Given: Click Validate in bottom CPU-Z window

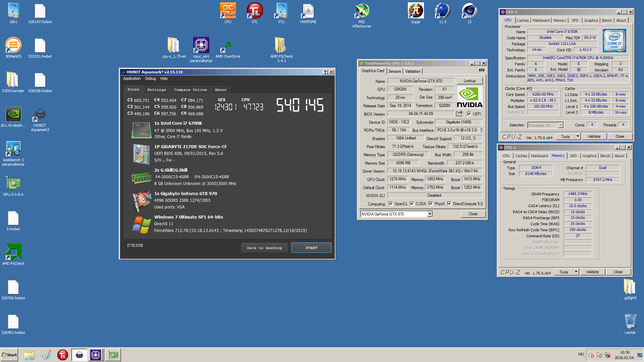Looking at the screenshot, I should (592, 272).
